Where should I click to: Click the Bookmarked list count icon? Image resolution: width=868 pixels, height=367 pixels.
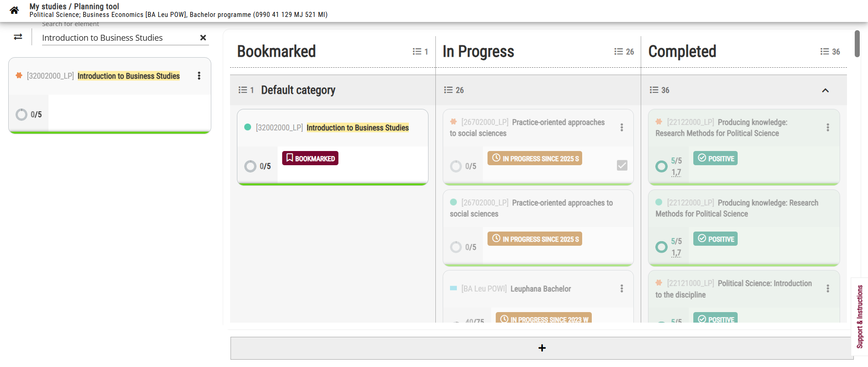pos(420,52)
